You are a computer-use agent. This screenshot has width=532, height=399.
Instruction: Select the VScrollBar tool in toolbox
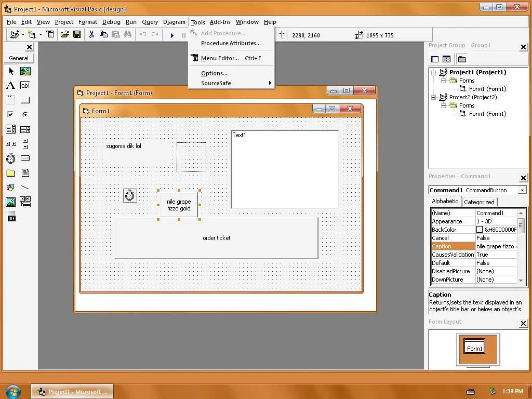[25, 143]
